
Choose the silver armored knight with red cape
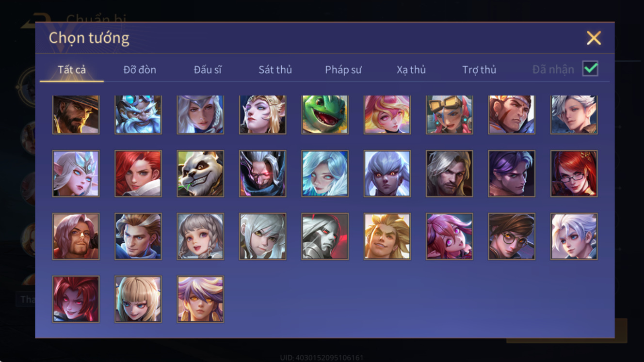tap(325, 236)
